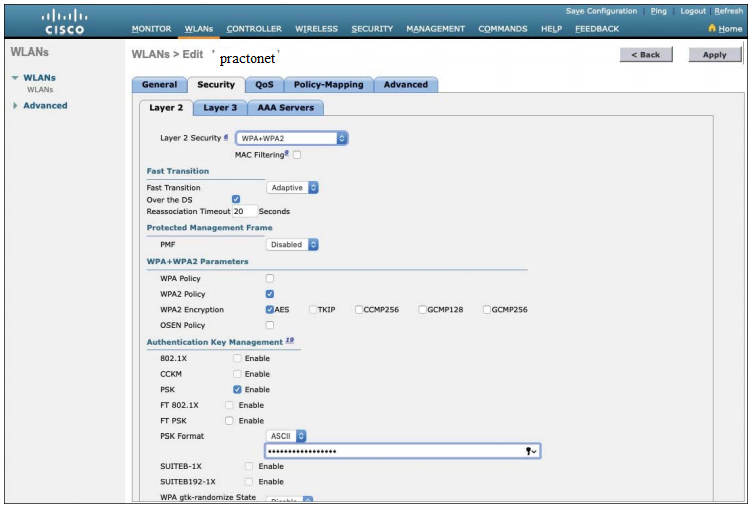Uncheck the WPA2 Policy checkbox
The width and height of the screenshot is (752, 508).
270,294
